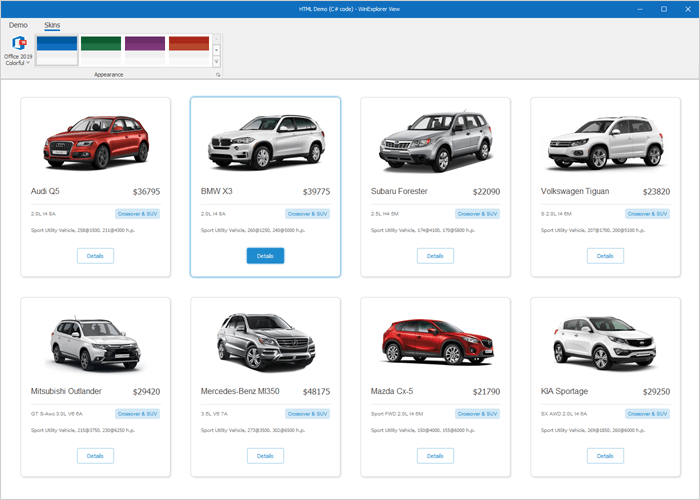Switch to the Skins tab

[52, 25]
